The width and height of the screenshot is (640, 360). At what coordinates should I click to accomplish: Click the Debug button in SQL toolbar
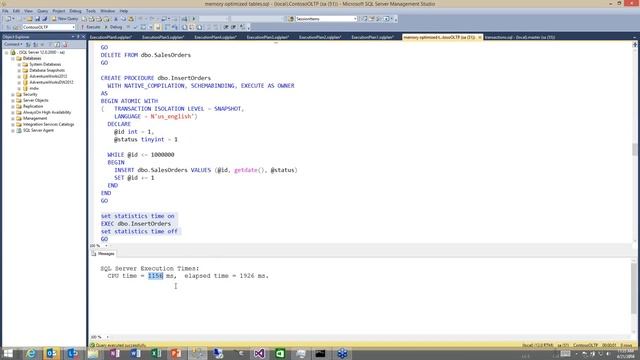(113, 27)
